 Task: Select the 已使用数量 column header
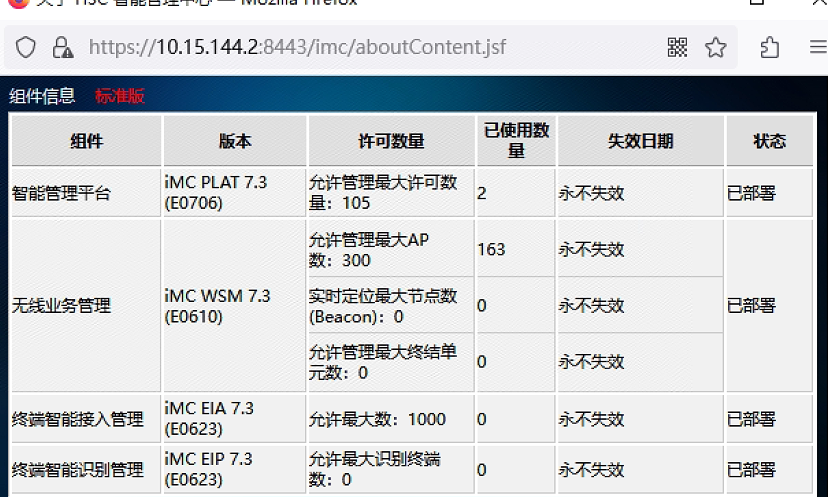pos(516,141)
